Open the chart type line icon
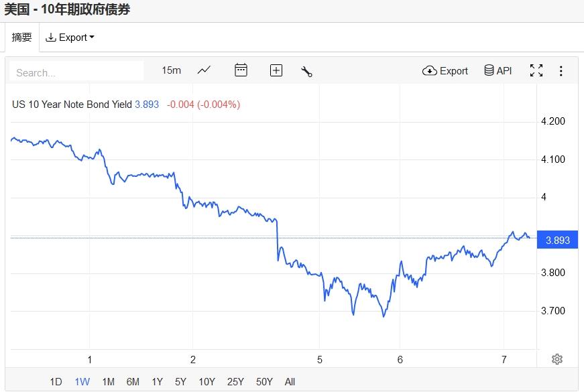The height and width of the screenshot is (392, 584). tap(204, 70)
